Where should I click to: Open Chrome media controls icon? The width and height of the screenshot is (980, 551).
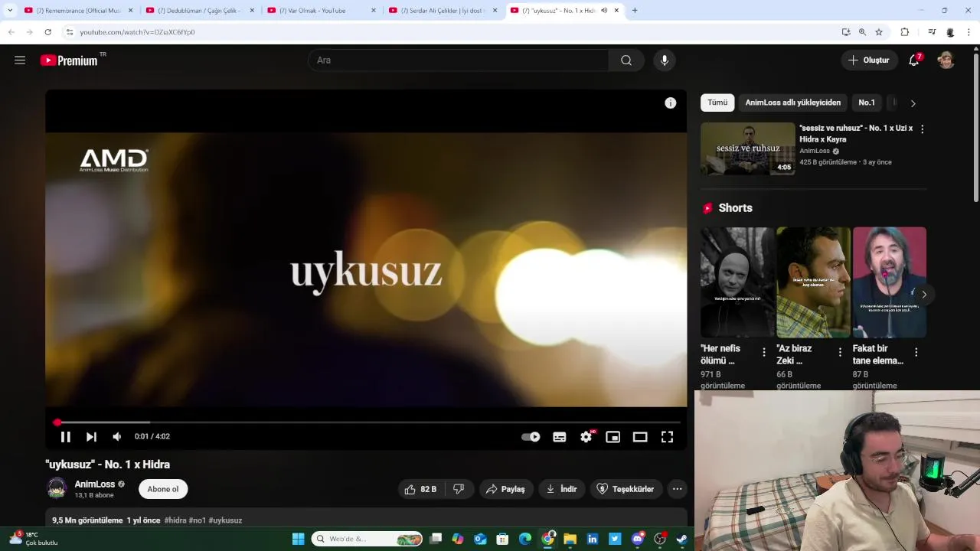[932, 32]
